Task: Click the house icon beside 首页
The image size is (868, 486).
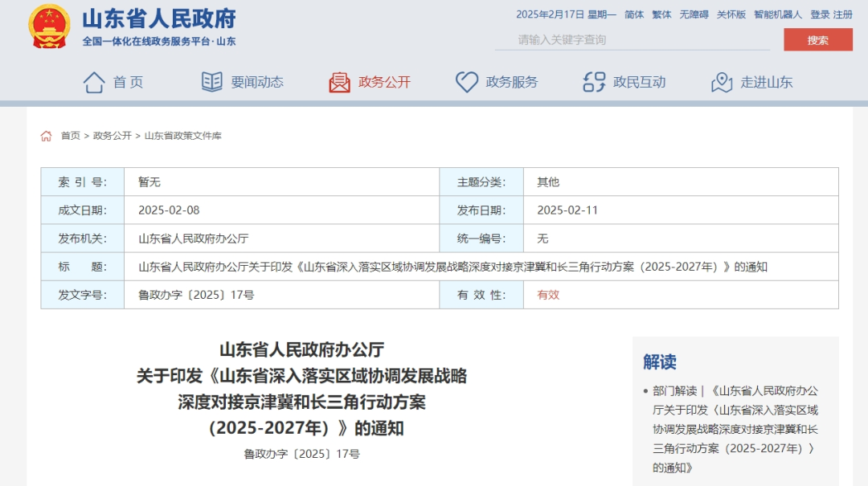Action: (x=94, y=82)
